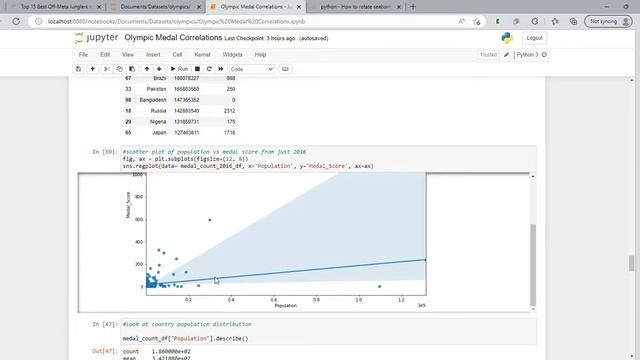Click the localhost notebook URL address bar
The image size is (640, 360).
pos(176,22)
